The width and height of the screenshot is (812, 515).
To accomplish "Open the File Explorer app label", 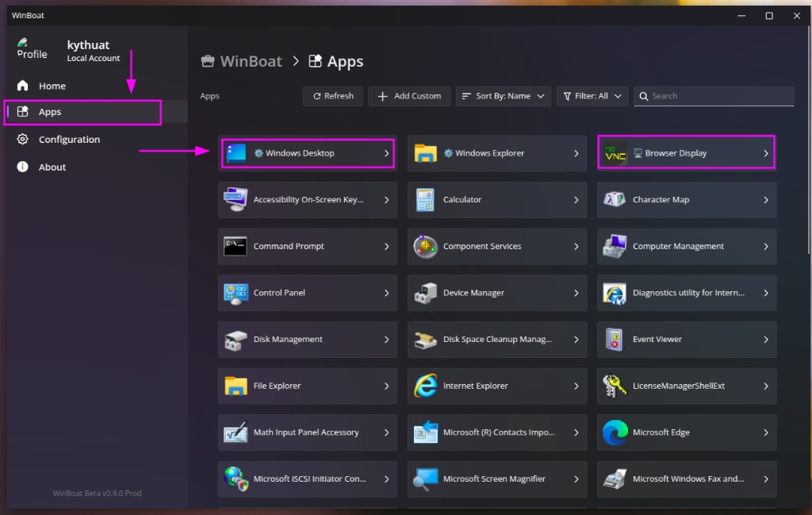I will (277, 386).
